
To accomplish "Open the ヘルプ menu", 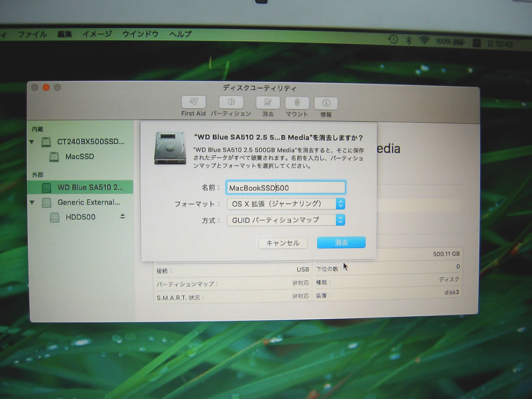I will pyautogui.click(x=180, y=34).
